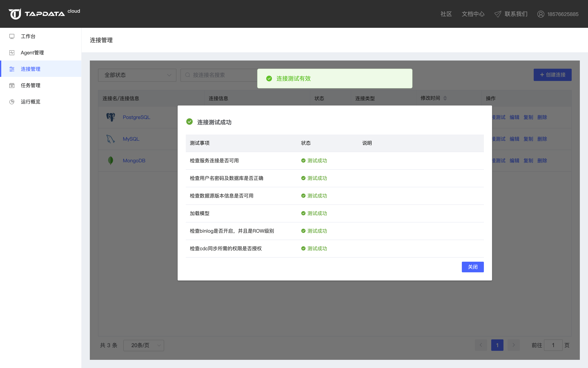The height and width of the screenshot is (368, 588).
Task: Click 测试成功 for 检查服务连接是否可用
Action: click(314, 160)
